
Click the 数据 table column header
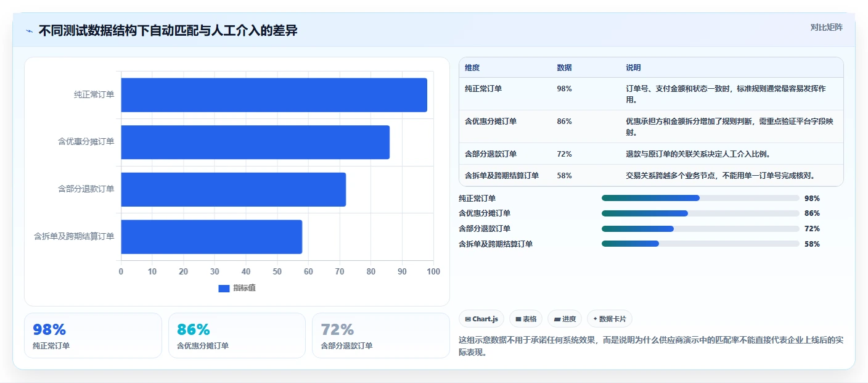564,67
